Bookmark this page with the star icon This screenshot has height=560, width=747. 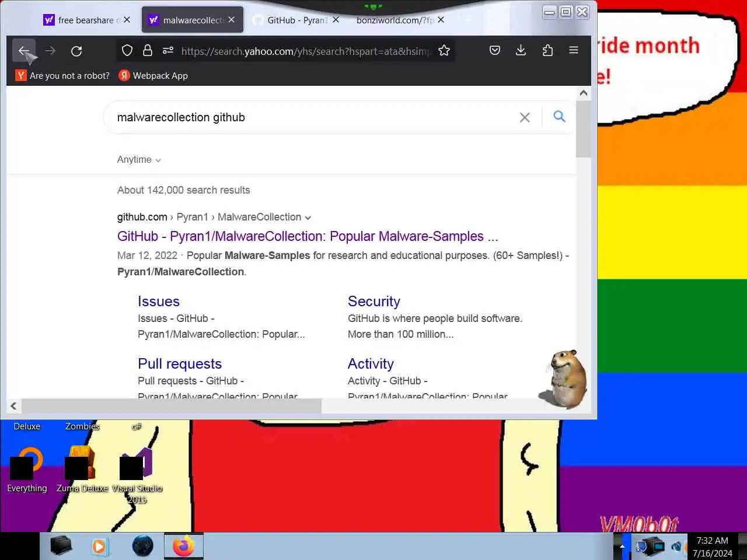click(x=444, y=51)
